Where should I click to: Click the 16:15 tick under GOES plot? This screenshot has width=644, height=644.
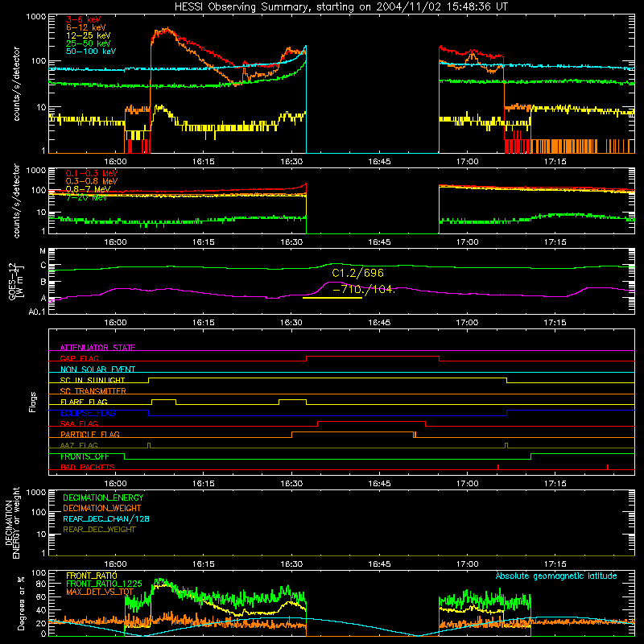click(x=204, y=323)
